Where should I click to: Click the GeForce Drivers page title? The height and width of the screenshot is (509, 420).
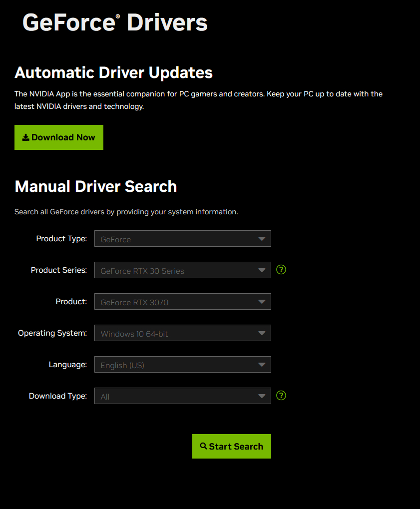115,22
